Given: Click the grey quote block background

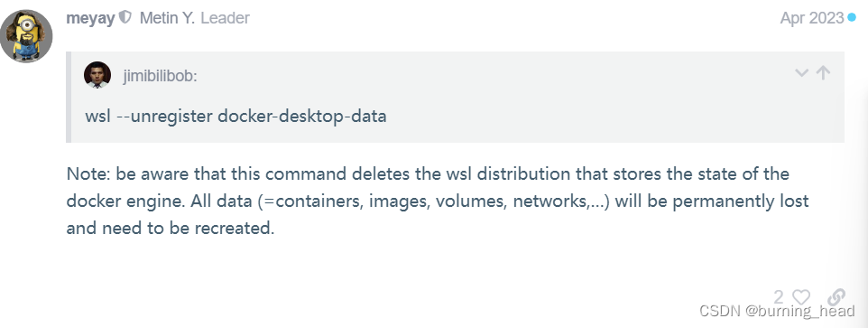Looking at the screenshot, I should coord(455,97).
